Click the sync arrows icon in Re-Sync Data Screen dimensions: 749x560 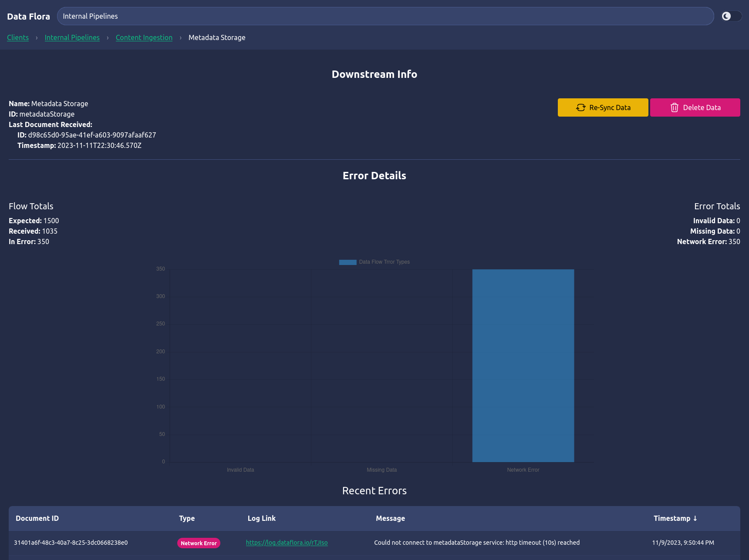coord(580,107)
